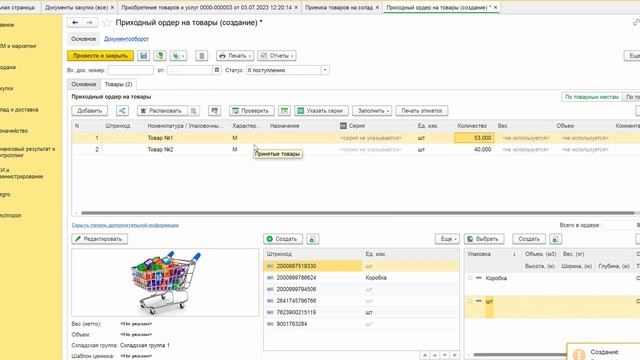Toggle По товарным местам view

point(591,97)
